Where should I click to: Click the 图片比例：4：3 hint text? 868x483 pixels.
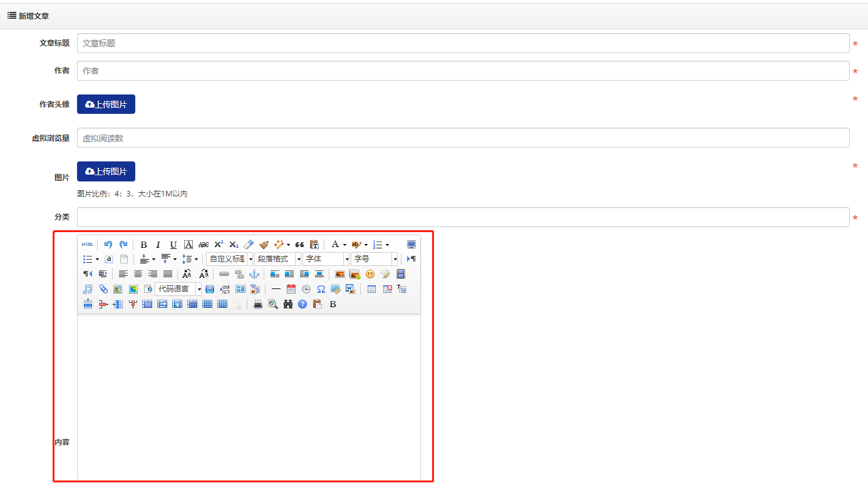132,193
